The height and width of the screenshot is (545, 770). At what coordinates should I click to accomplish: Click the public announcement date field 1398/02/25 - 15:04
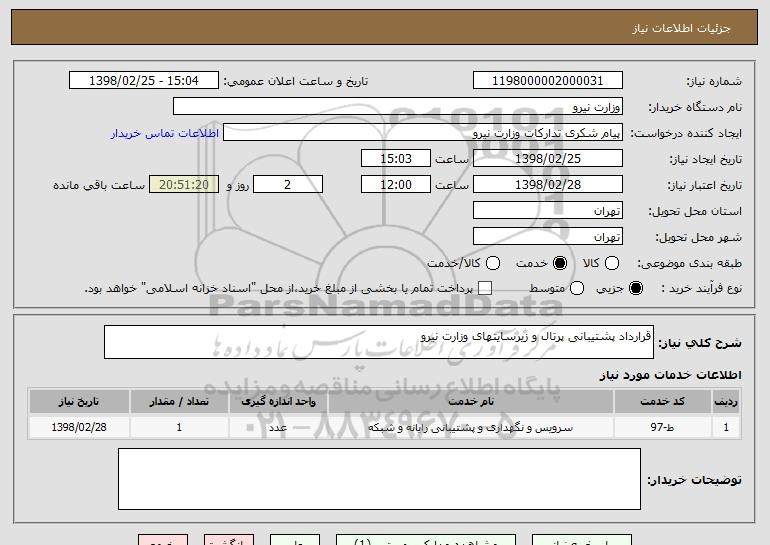(x=144, y=81)
